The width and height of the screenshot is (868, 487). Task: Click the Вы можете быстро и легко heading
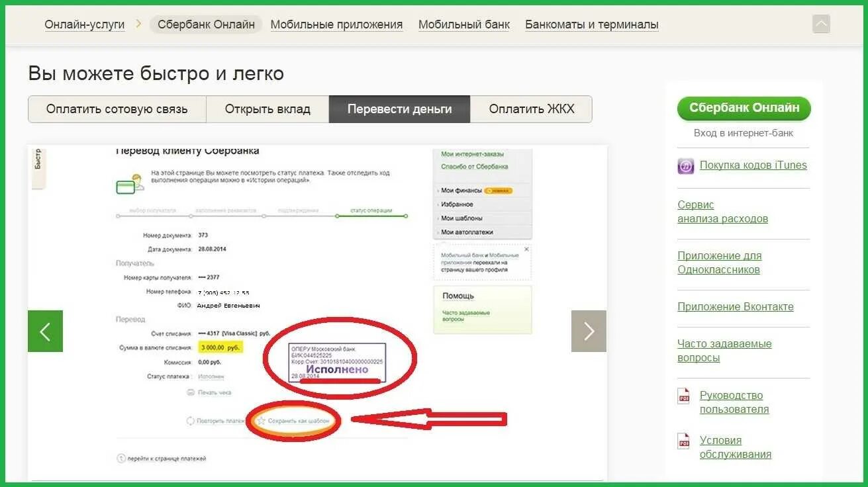[x=156, y=73]
